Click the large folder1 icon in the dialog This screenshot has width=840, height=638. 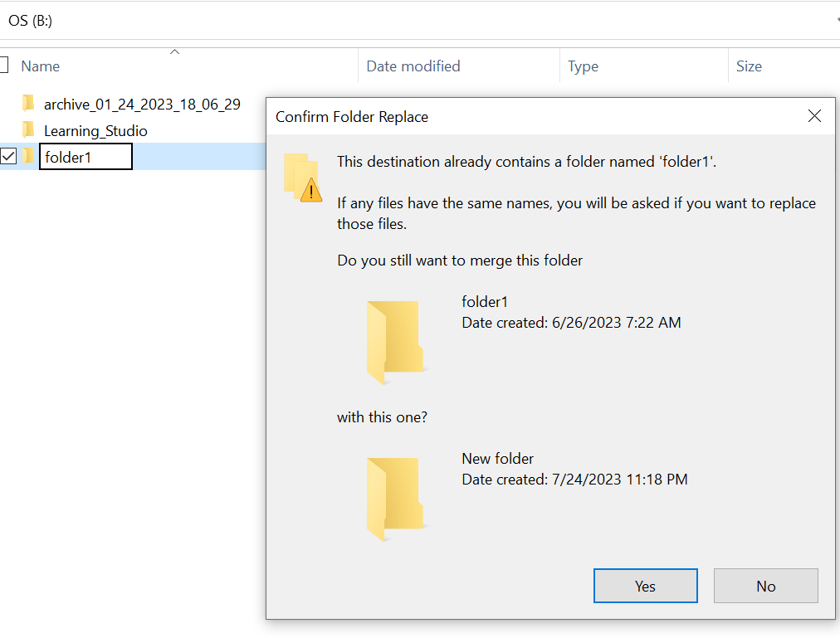[x=394, y=342]
